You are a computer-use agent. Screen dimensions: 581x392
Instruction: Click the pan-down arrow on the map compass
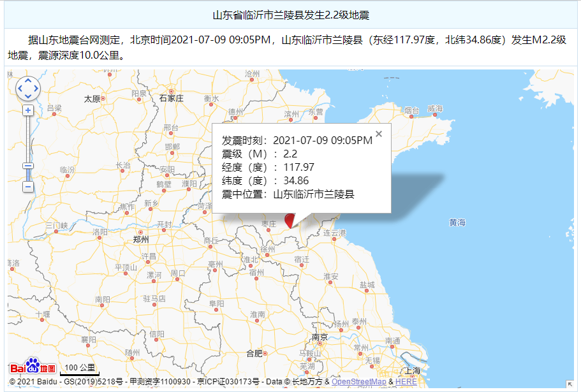point(28,96)
